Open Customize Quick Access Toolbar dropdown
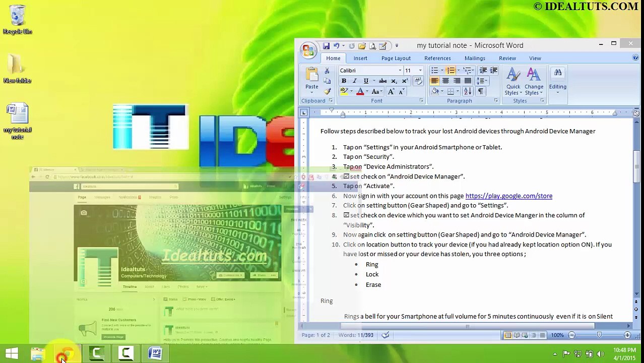 point(397,46)
